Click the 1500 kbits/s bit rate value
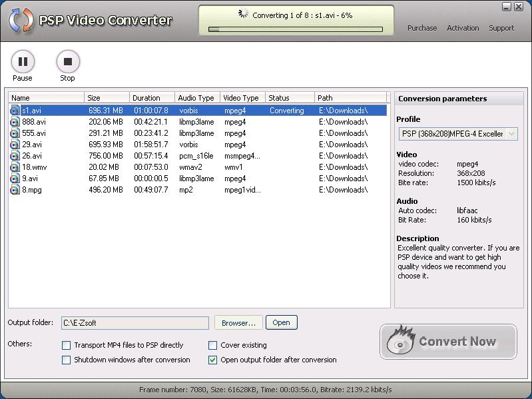This screenshot has width=532, height=399. click(x=476, y=183)
